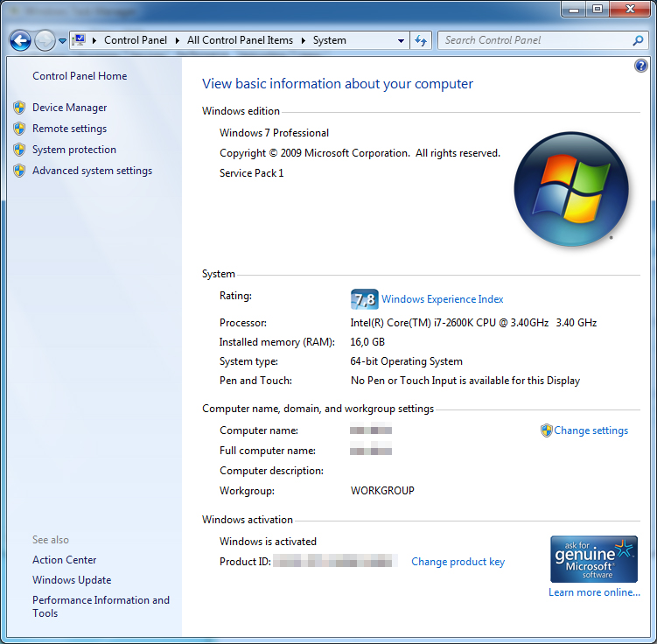Image resolution: width=657 pixels, height=644 pixels.
Task: Select the processor value Intel Core i7-2600K
Action: pos(473,323)
